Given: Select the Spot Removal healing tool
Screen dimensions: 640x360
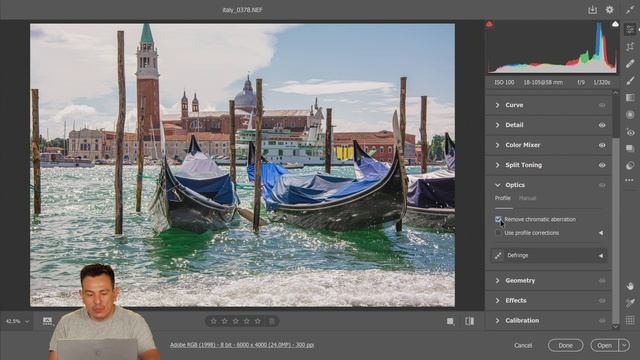Looking at the screenshot, I should [630, 64].
